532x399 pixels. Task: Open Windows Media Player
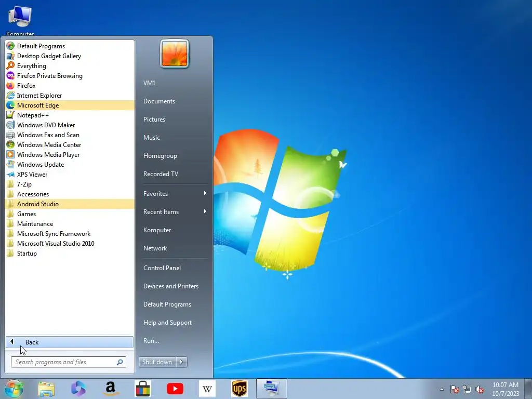tap(70, 154)
